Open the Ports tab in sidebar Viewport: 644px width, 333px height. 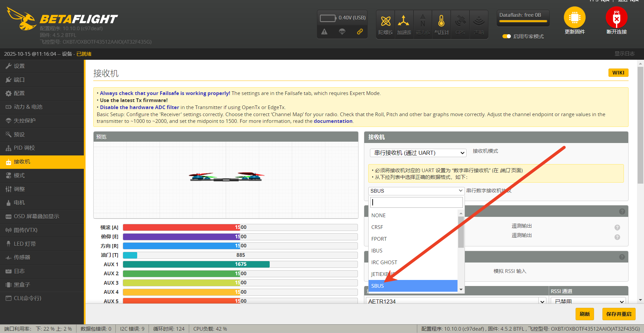coord(19,80)
